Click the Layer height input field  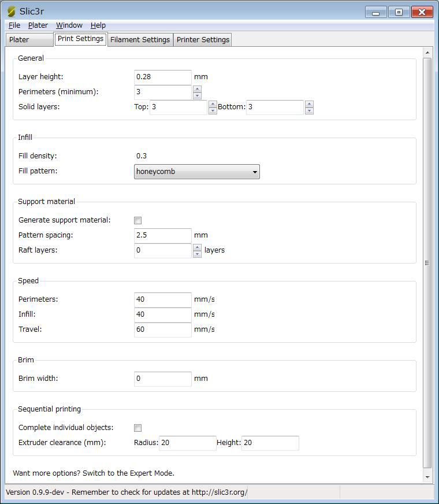(162, 77)
